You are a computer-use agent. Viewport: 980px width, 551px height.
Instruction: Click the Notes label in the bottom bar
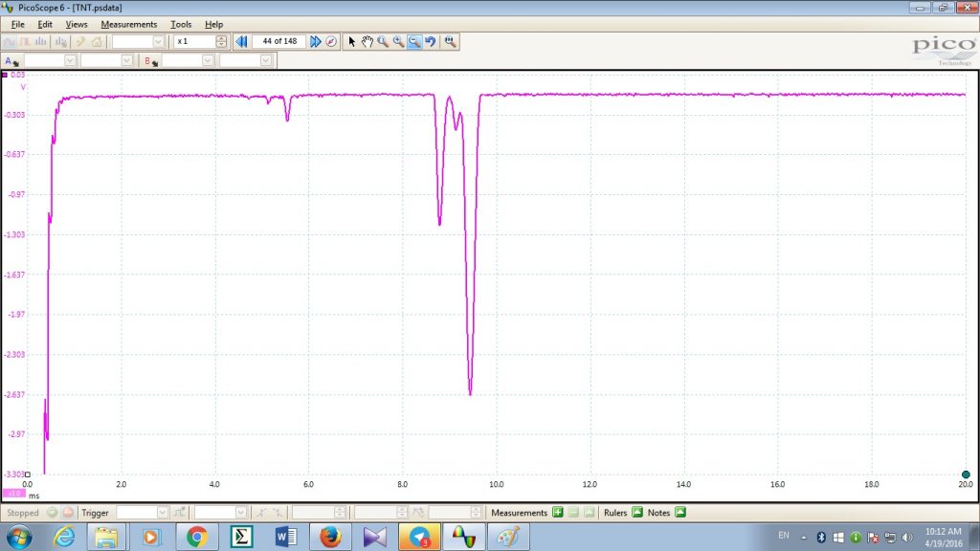click(658, 513)
